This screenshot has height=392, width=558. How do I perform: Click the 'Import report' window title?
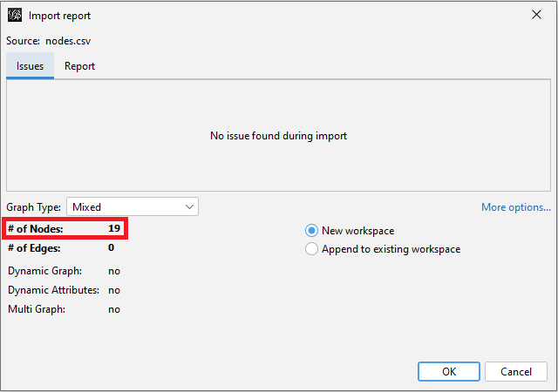[59, 16]
